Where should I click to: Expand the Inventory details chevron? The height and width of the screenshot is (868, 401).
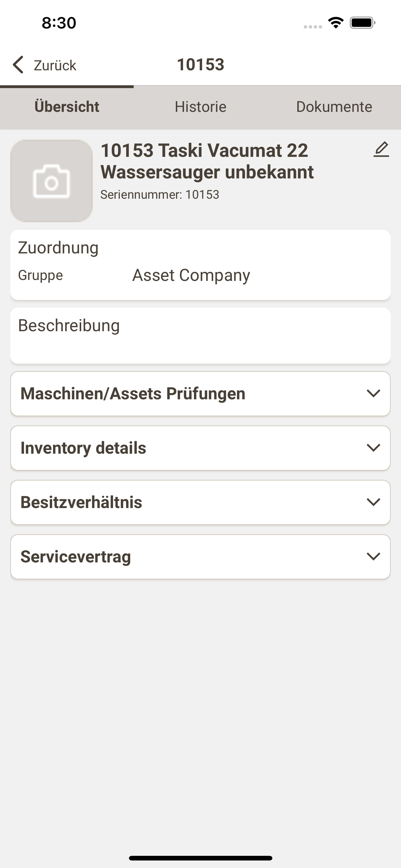[x=373, y=448]
